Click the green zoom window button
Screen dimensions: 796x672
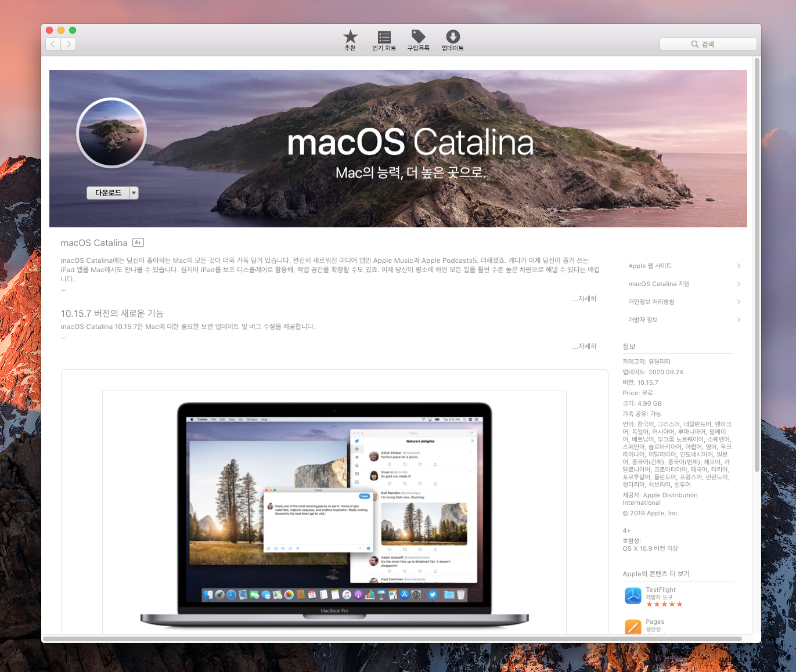[x=73, y=30]
